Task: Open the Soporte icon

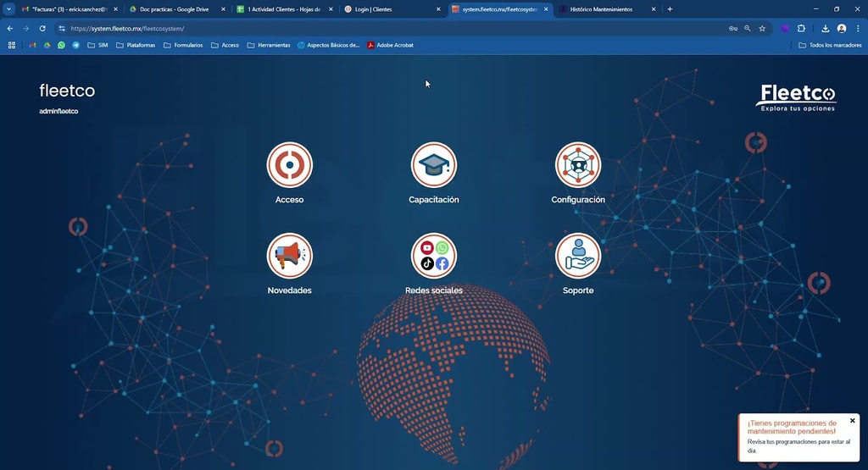Action: [578, 256]
